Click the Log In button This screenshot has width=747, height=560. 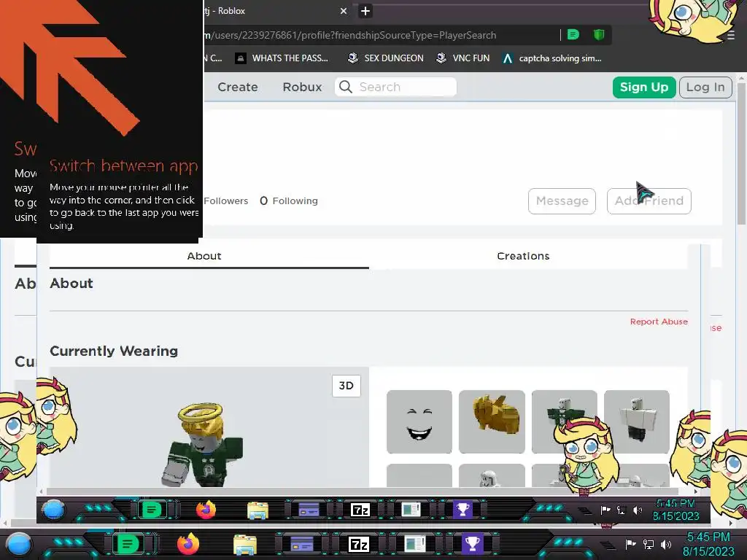(x=705, y=87)
